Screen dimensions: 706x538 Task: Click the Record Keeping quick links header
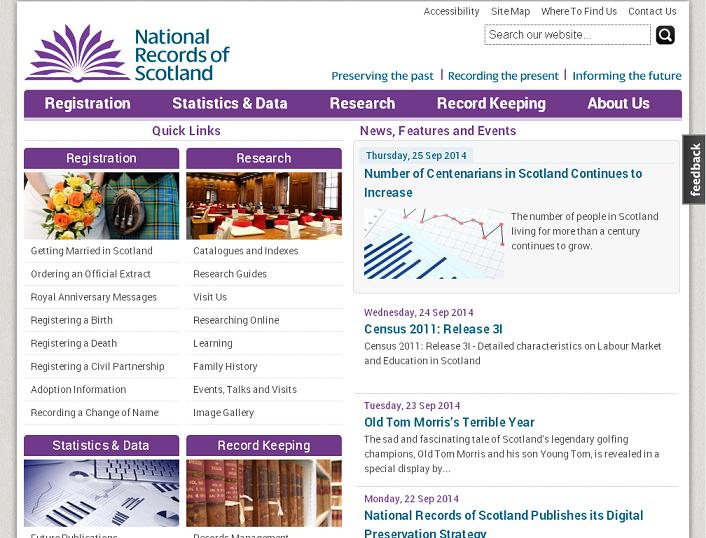264,445
